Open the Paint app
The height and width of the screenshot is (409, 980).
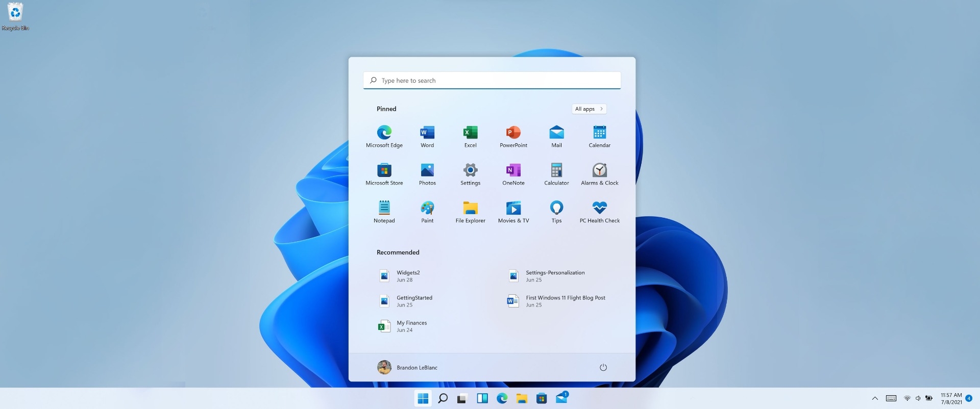pyautogui.click(x=427, y=212)
